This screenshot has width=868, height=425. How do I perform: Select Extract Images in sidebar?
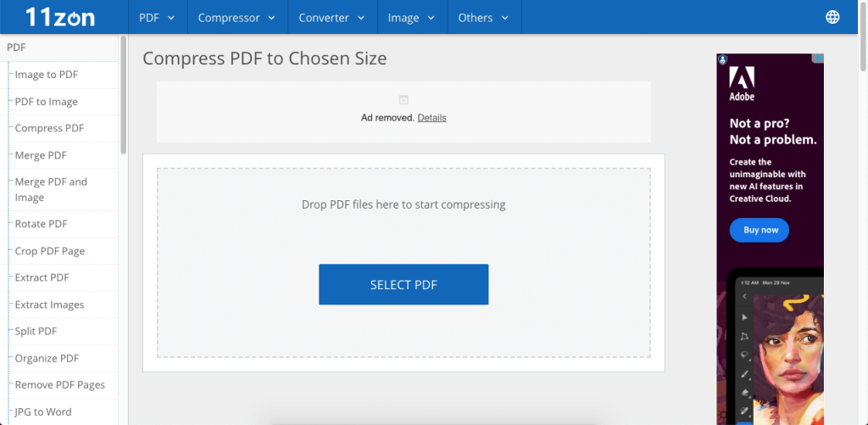tap(49, 305)
